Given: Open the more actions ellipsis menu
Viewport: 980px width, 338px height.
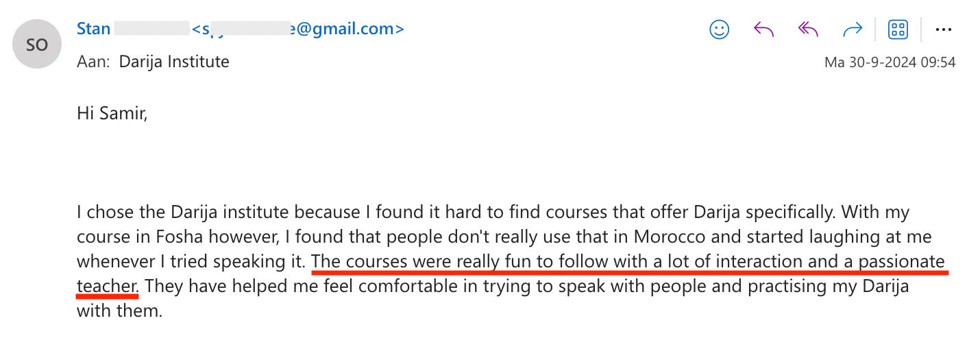Looking at the screenshot, I should pos(944,29).
